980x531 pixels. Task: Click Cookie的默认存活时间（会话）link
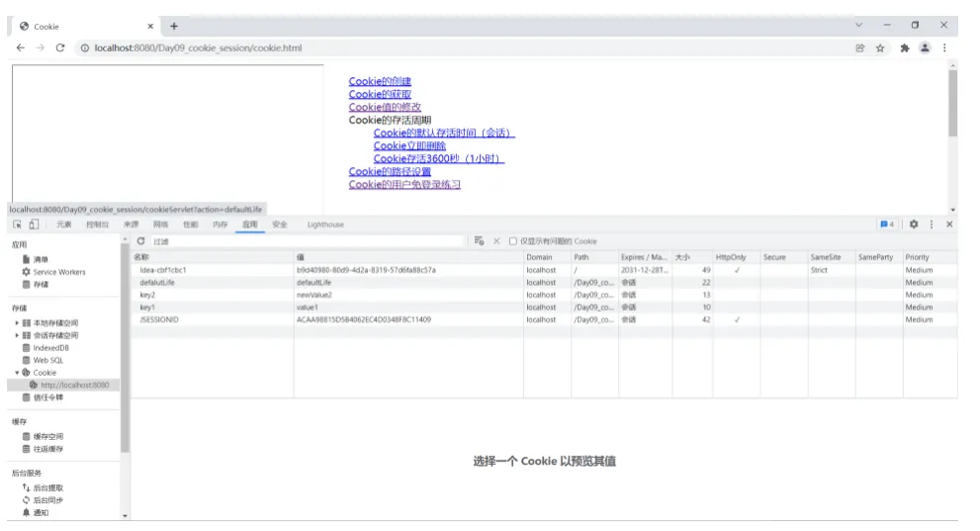pyautogui.click(x=444, y=133)
